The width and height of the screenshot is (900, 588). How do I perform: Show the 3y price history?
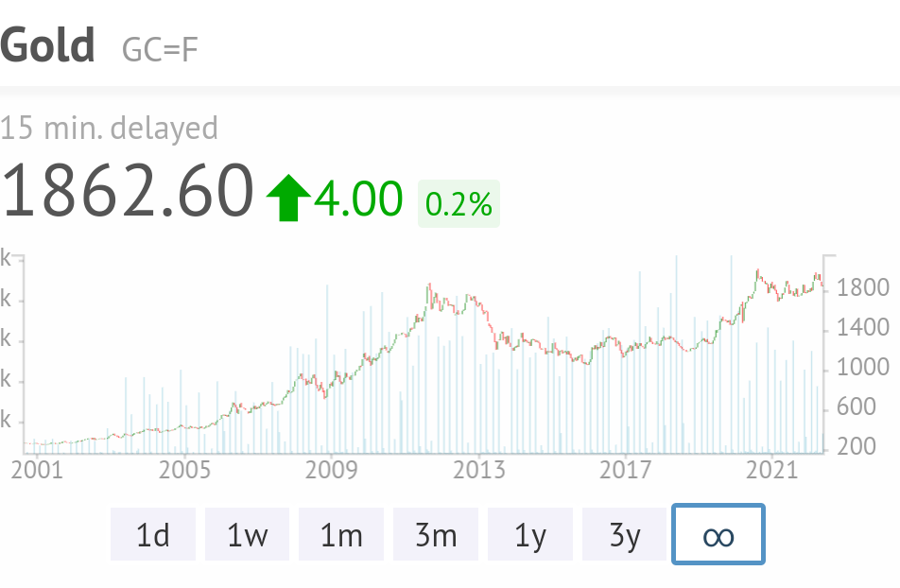pyautogui.click(x=625, y=535)
